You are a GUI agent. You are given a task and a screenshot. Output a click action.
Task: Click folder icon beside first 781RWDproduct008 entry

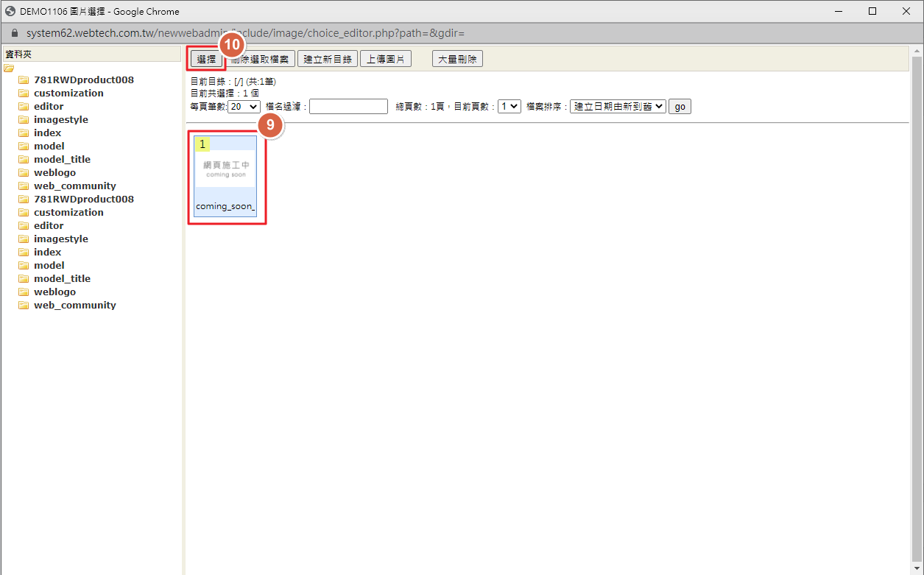[x=24, y=80]
